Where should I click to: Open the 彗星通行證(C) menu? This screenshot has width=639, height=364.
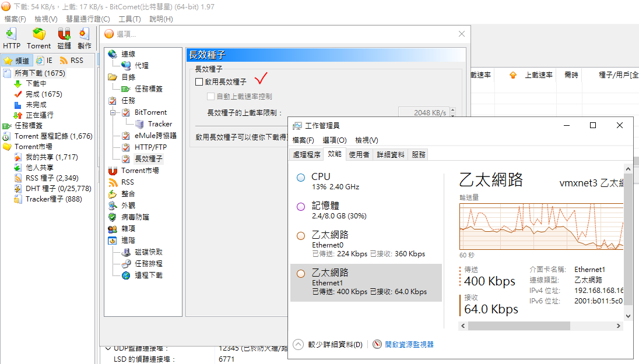(x=88, y=19)
